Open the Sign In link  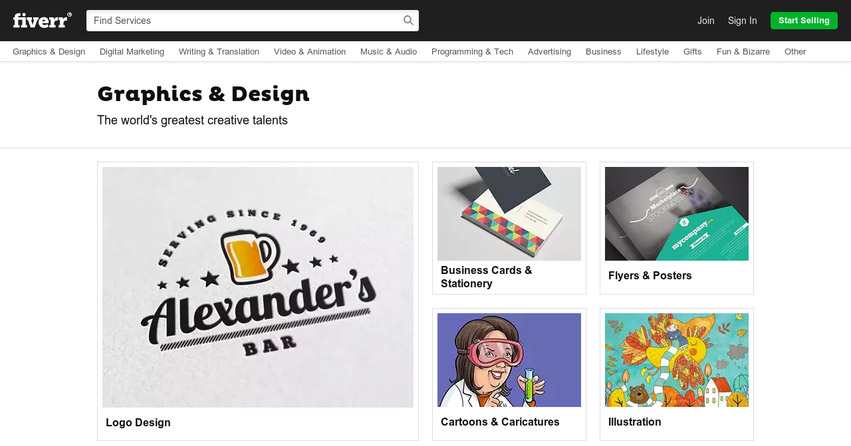coord(742,21)
